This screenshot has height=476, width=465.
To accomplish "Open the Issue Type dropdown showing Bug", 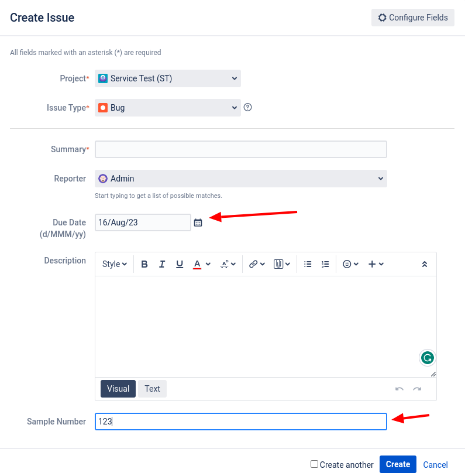I will pyautogui.click(x=168, y=108).
